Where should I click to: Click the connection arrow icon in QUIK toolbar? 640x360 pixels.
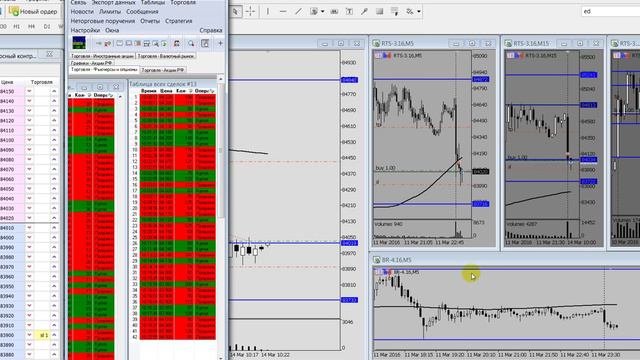[x=99, y=43]
